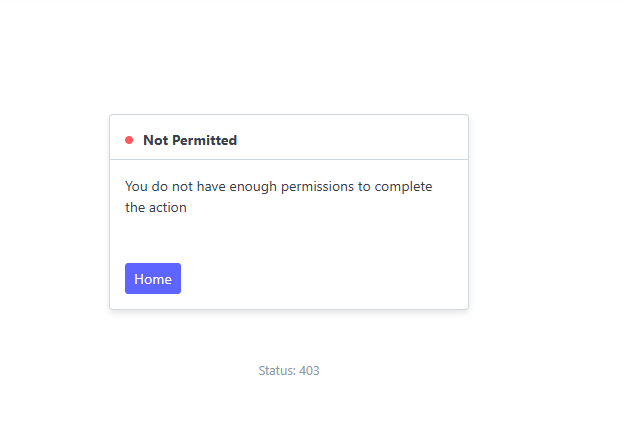Screen dimensions: 626x422
Task: Click the word action on the second line
Action: pyautogui.click(x=167, y=208)
